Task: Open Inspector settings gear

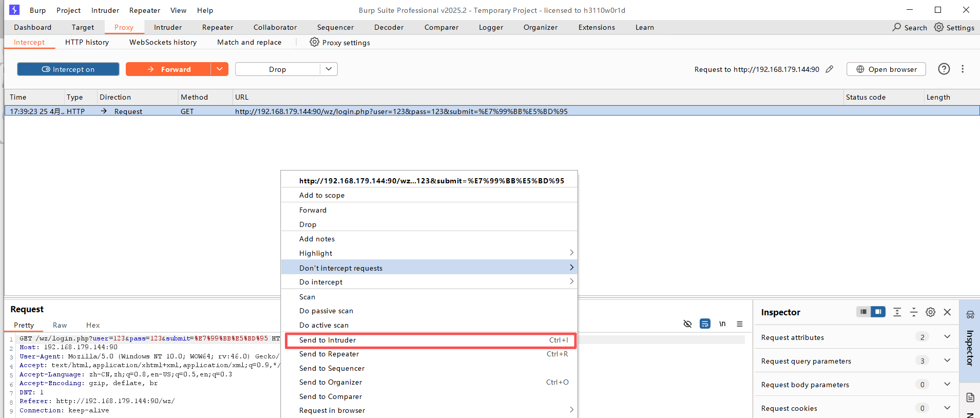Action: (930, 312)
